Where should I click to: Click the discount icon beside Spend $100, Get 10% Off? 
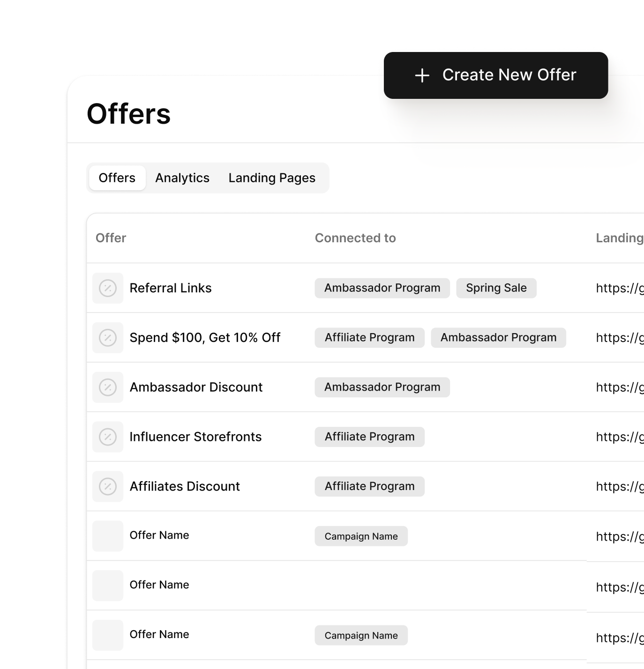click(108, 338)
